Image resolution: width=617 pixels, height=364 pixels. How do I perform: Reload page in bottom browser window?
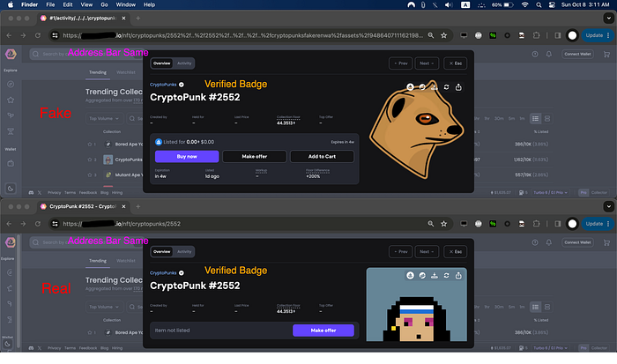pyautogui.click(x=38, y=224)
